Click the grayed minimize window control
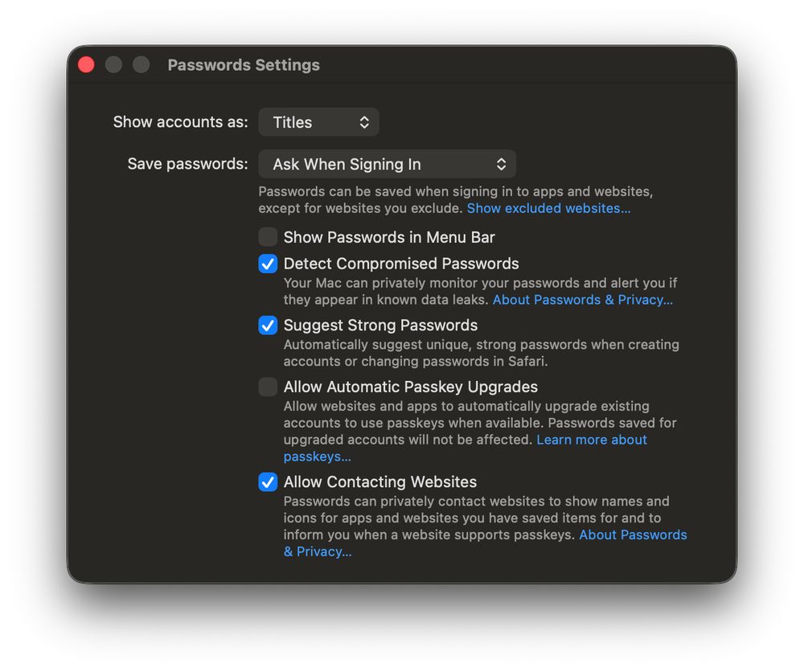 (113, 64)
